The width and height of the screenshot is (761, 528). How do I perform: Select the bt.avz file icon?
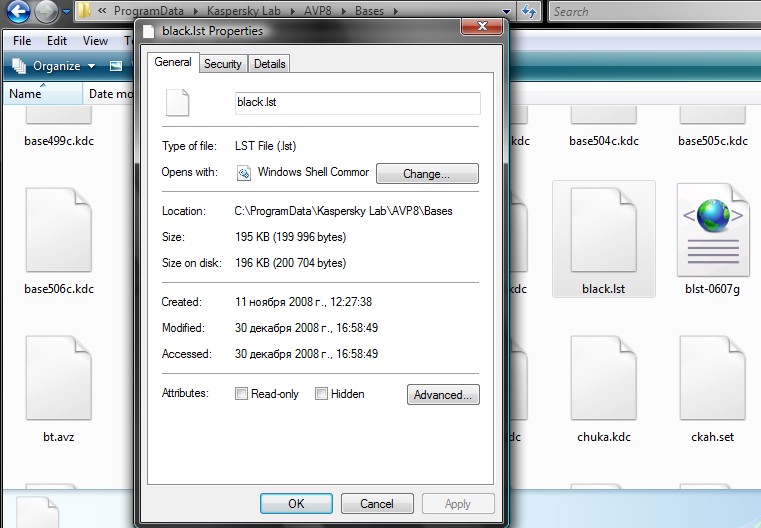click(59, 378)
